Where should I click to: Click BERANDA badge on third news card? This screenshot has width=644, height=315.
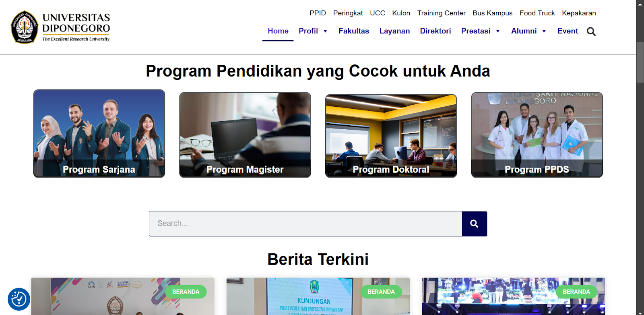tap(576, 292)
